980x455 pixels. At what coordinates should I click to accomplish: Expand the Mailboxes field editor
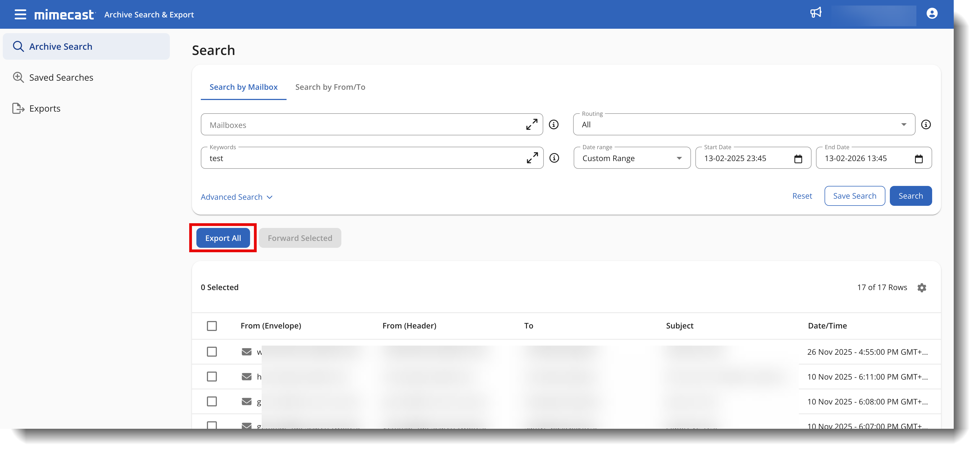pos(531,124)
